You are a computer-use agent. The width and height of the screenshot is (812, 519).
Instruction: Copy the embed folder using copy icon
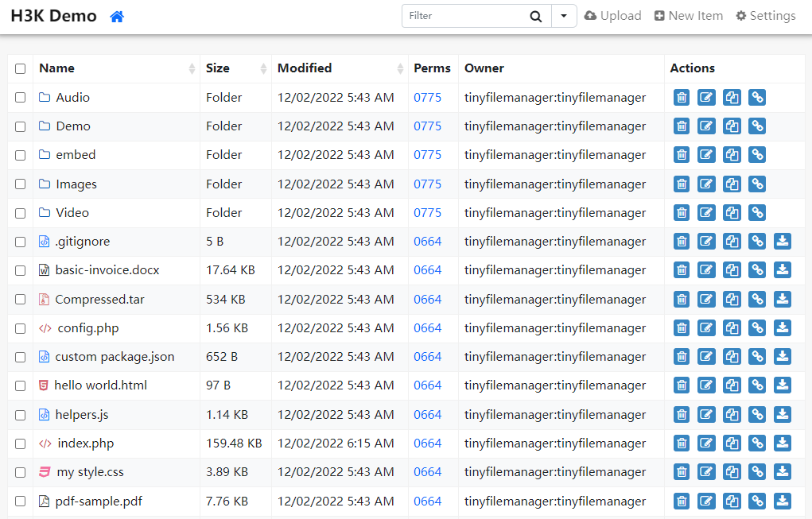tap(732, 155)
